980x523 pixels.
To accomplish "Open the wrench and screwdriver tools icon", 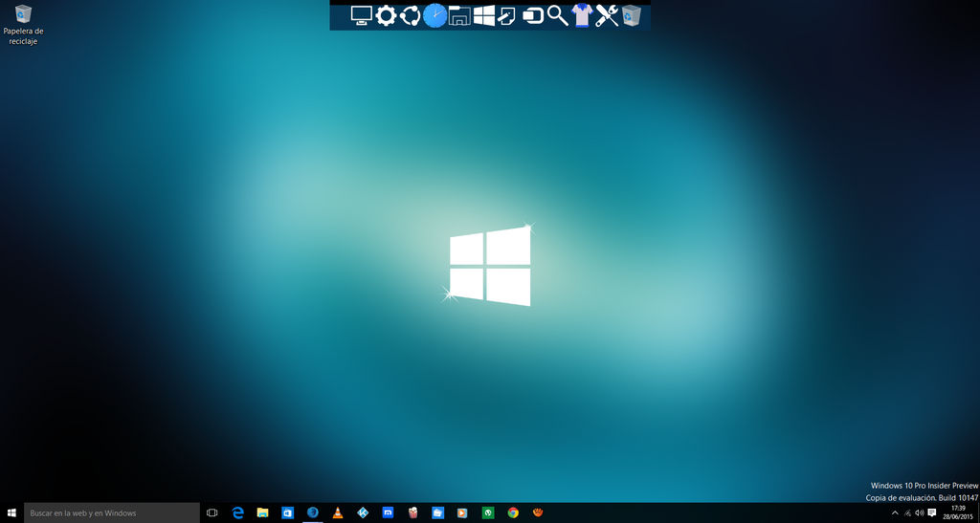I will [607, 15].
